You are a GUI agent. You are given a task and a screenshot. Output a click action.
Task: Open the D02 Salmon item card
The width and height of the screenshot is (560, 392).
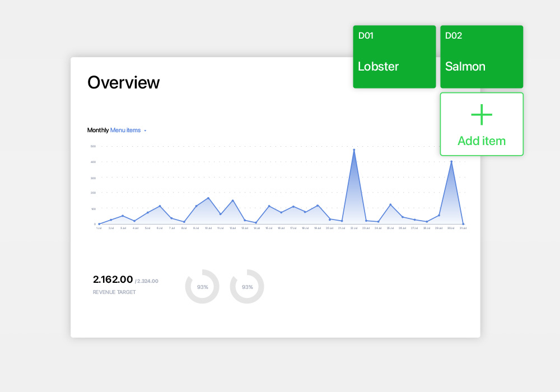pos(482,57)
